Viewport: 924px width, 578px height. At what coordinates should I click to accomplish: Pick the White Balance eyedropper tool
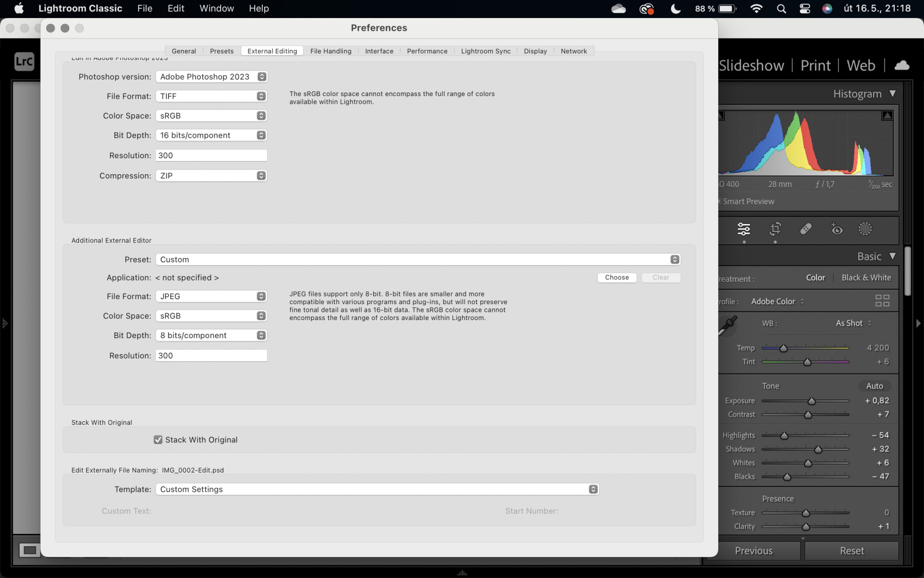[727, 325]
